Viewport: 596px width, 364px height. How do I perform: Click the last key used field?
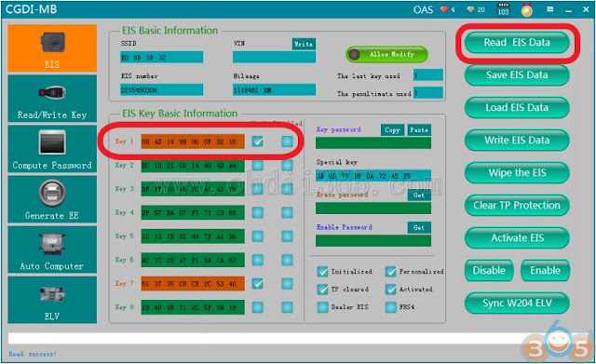coord(428,75)
